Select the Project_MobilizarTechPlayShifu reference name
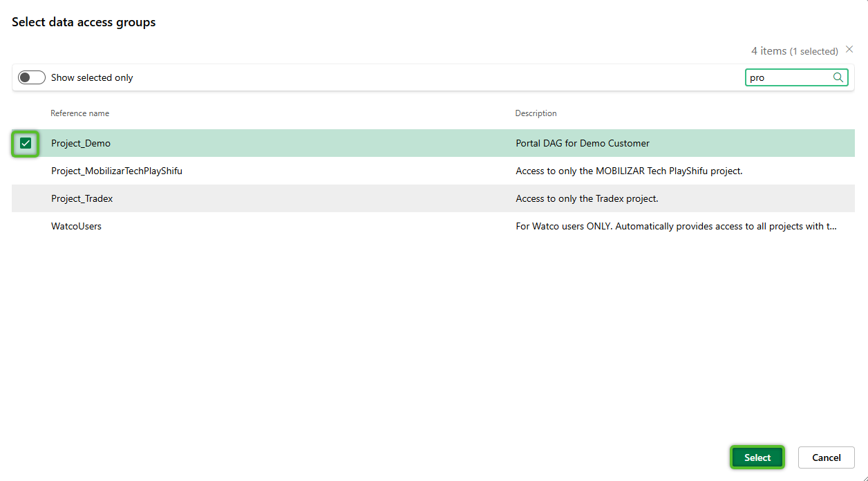The width and height of the screenshot is (868, 481). pos(117,171)
